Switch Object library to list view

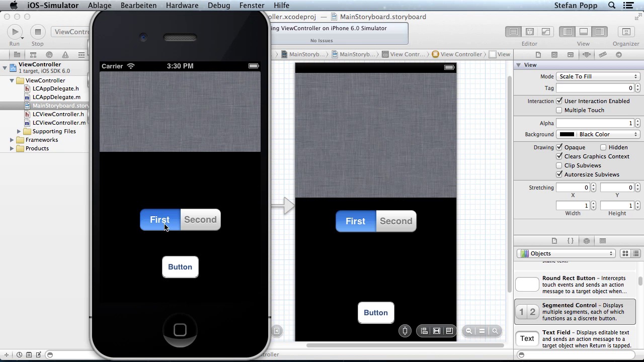[636, 253]
